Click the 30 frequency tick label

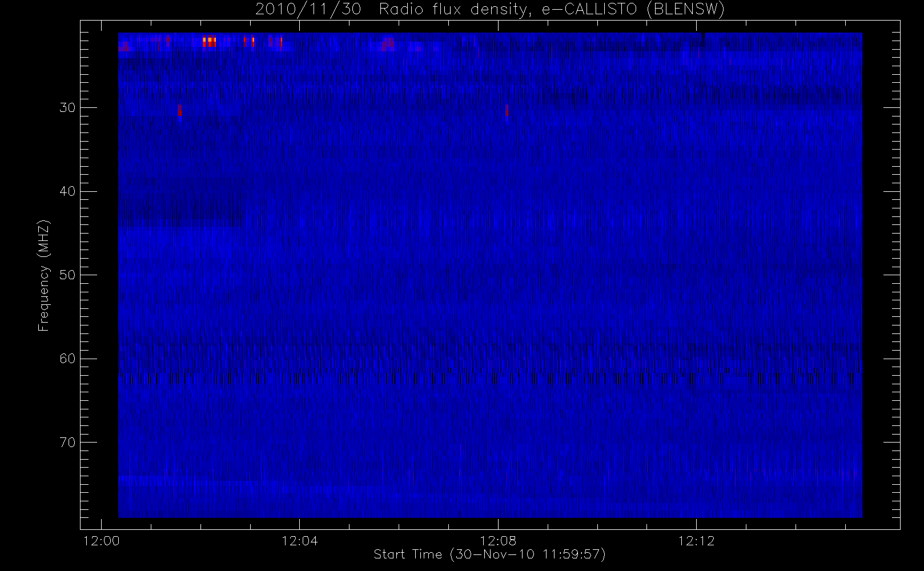pyautogui.click(x=68, y=107)
